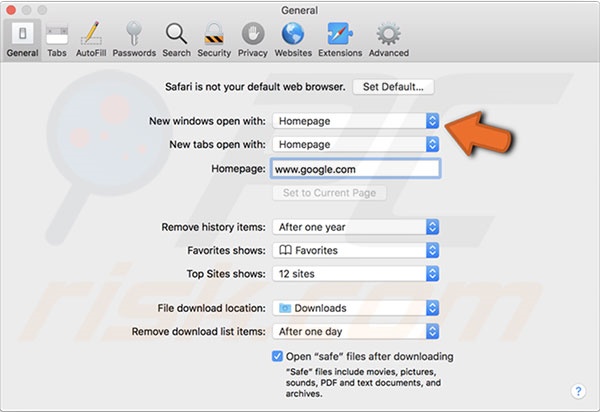Open the Extensions preferences pane
The image size is (600, 412).
point(339,39)
